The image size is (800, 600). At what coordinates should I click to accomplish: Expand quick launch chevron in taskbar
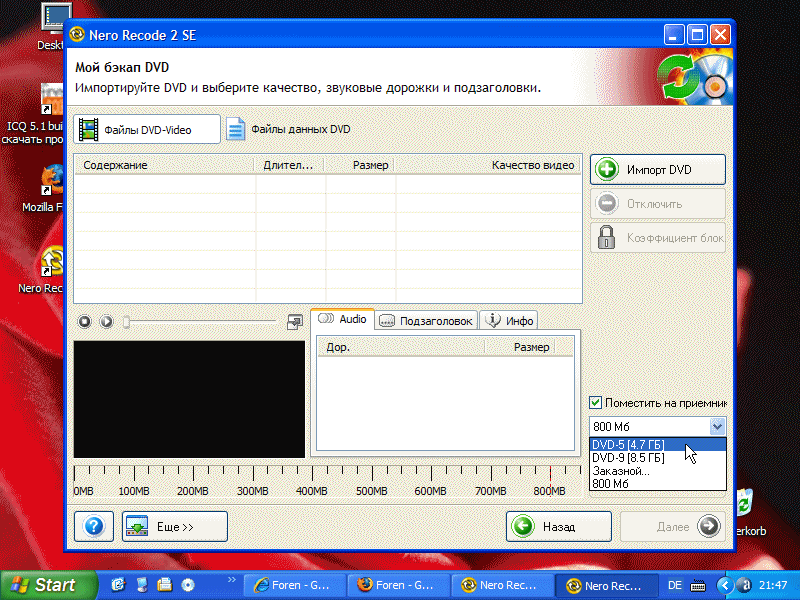click(x=232, y=580)
